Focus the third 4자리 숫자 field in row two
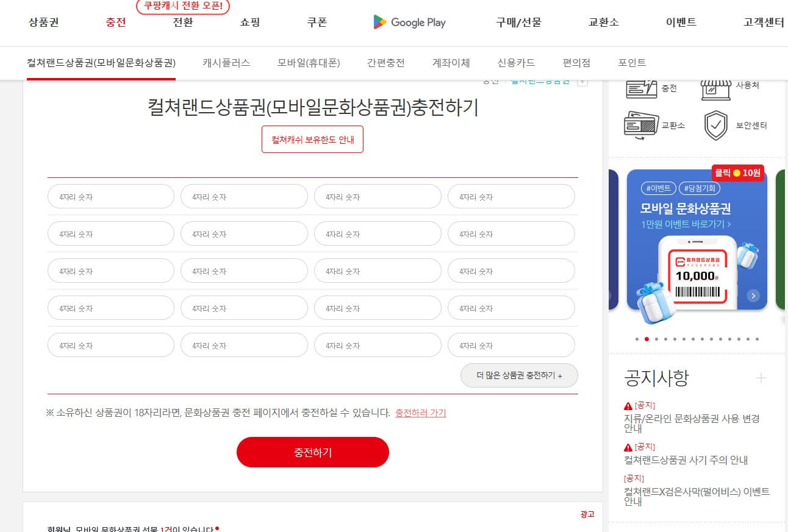Screen dimensions: 788x532 378,234
